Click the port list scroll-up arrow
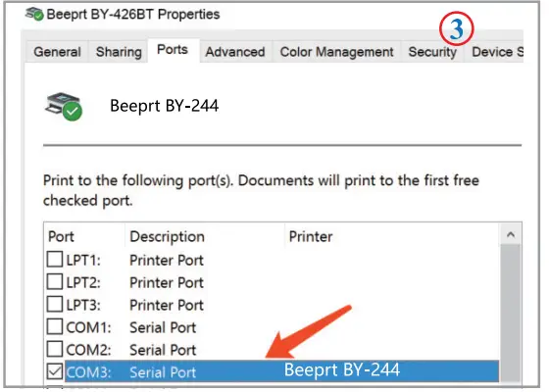The image size is (549, 392). tap(511, 235)
